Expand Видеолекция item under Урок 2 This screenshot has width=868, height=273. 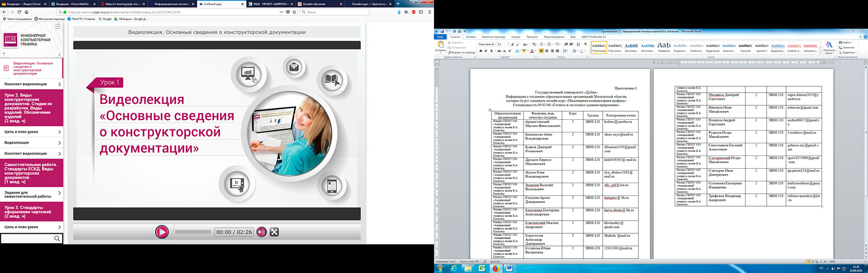coord(32,143)
